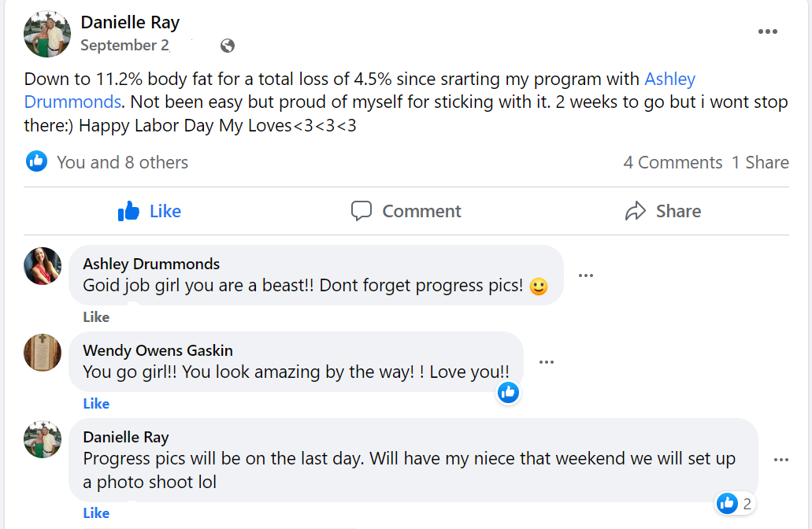Click the blue like reaction icon under post
The image size is (812, 529).
[x=36, y=162]
